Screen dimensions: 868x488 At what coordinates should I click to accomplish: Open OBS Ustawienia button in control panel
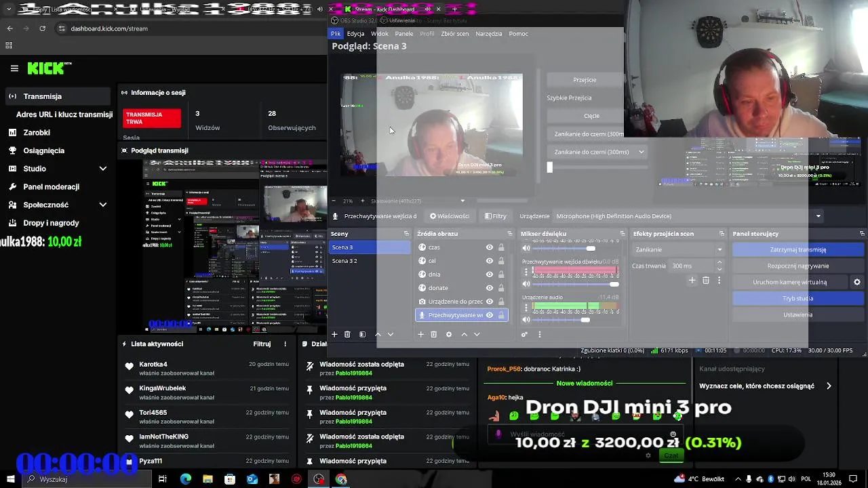(x=797, y=314)
